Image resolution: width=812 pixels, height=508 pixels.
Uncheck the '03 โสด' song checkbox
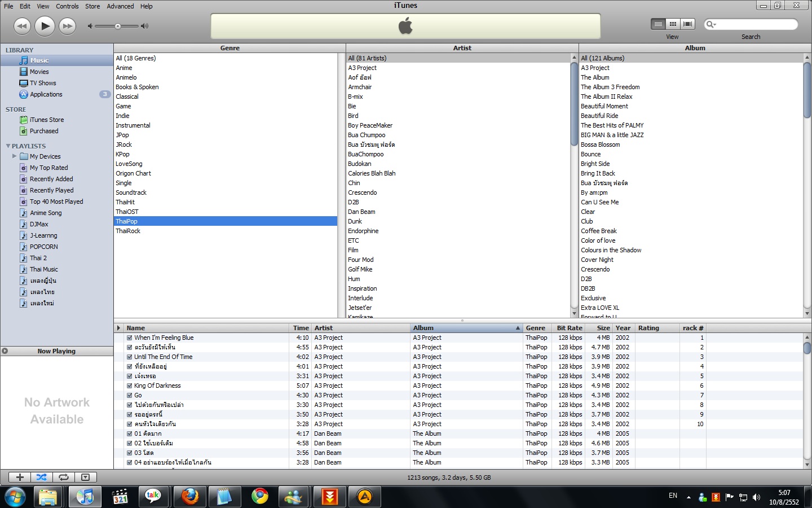(x=130, y=453)
